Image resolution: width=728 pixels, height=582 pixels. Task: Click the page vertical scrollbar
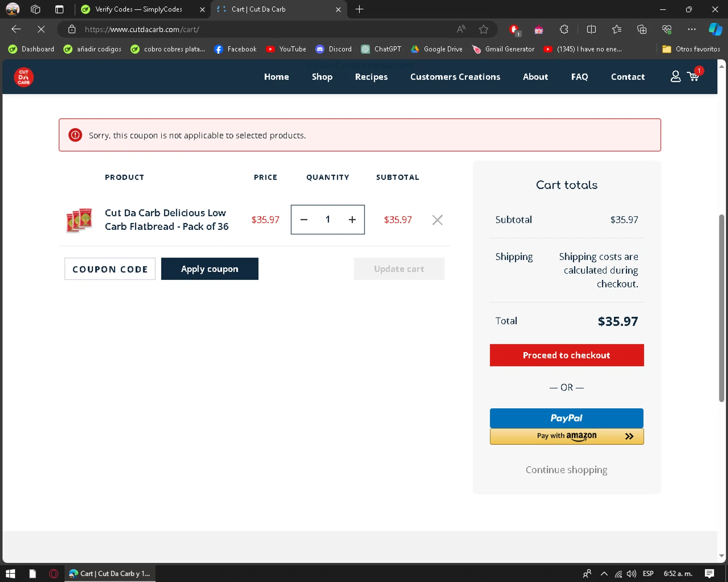(722, 308)
